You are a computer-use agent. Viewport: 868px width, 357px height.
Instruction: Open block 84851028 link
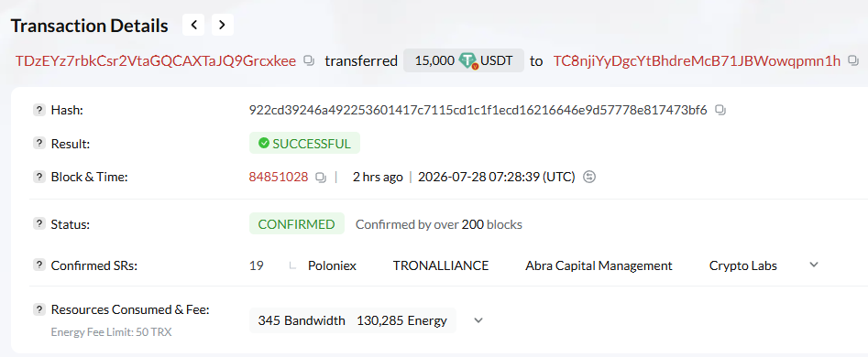click(279, 178)
